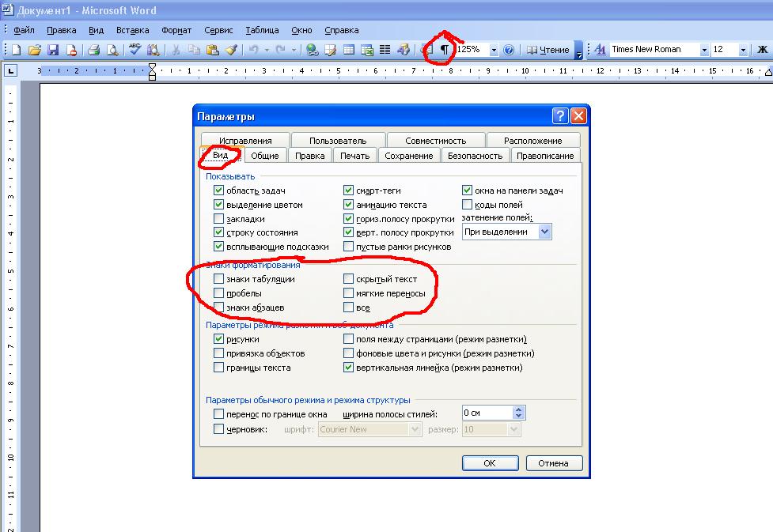Toggle the paragraph marks ¶ button

pos(444,50)
